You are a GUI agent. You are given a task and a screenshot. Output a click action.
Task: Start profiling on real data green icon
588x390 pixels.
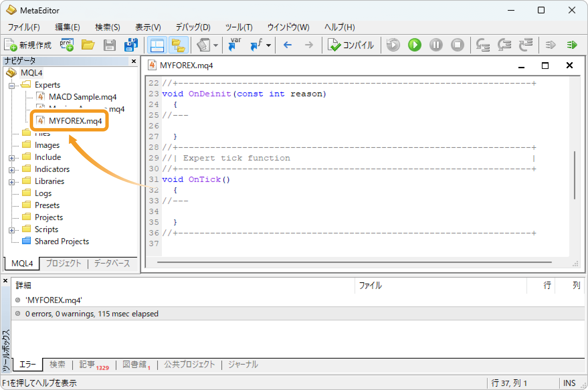point(572,45)
